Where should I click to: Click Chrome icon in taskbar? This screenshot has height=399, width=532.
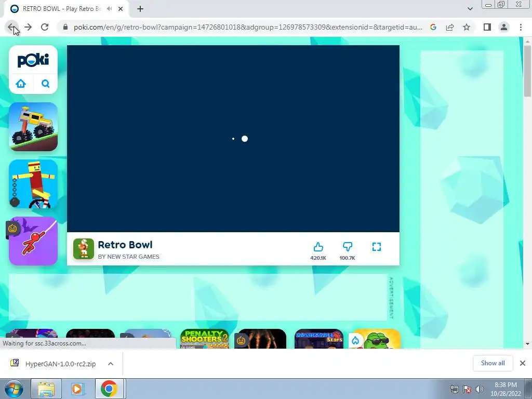(109, 389)
